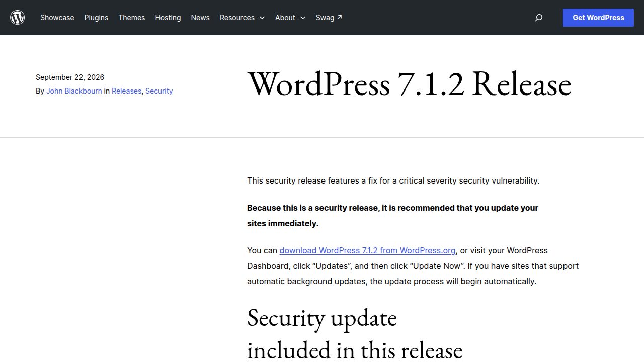Click the Get WordPress button
The width and height of the screenshot is (644, 362).
[x=598, y=18]
